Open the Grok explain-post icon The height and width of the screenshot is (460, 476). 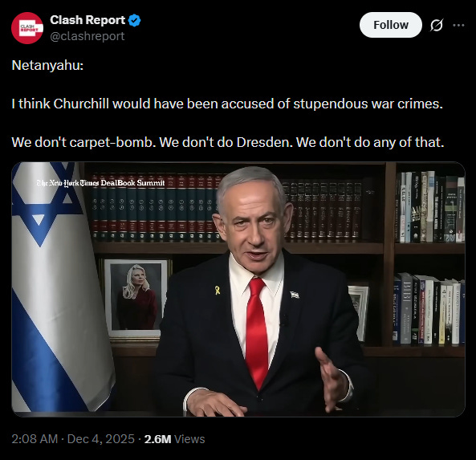pos(437,25)
